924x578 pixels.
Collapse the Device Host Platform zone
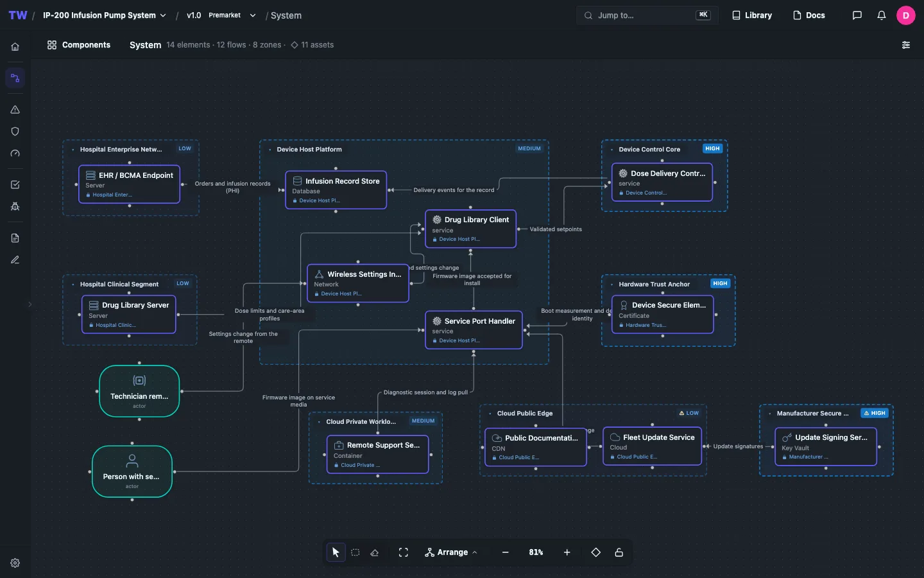[270, 150]
